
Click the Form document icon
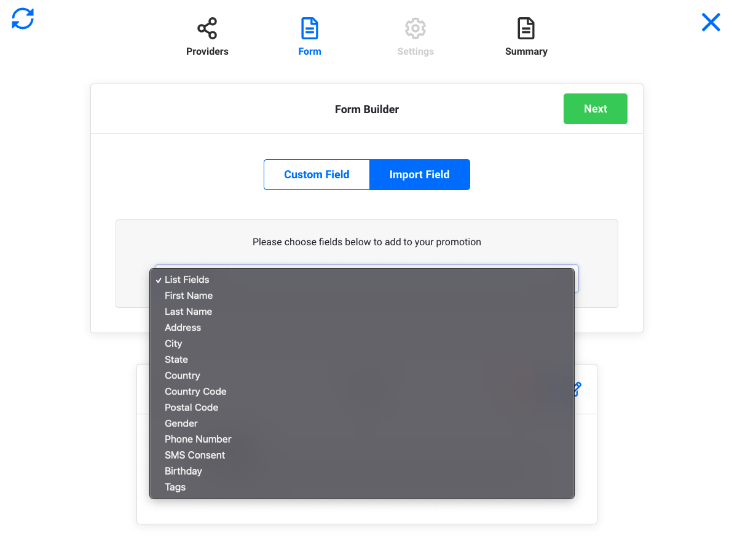309,29
